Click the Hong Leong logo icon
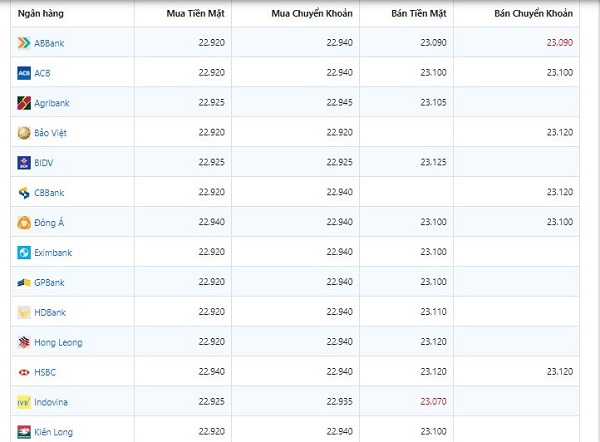 point(24,342)
